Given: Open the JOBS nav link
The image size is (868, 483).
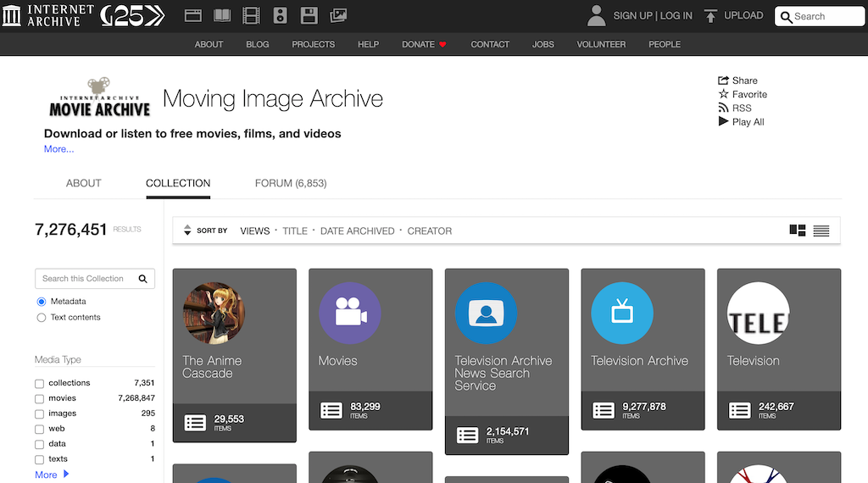Looking at the screenshot, I should tap(543, 44).
